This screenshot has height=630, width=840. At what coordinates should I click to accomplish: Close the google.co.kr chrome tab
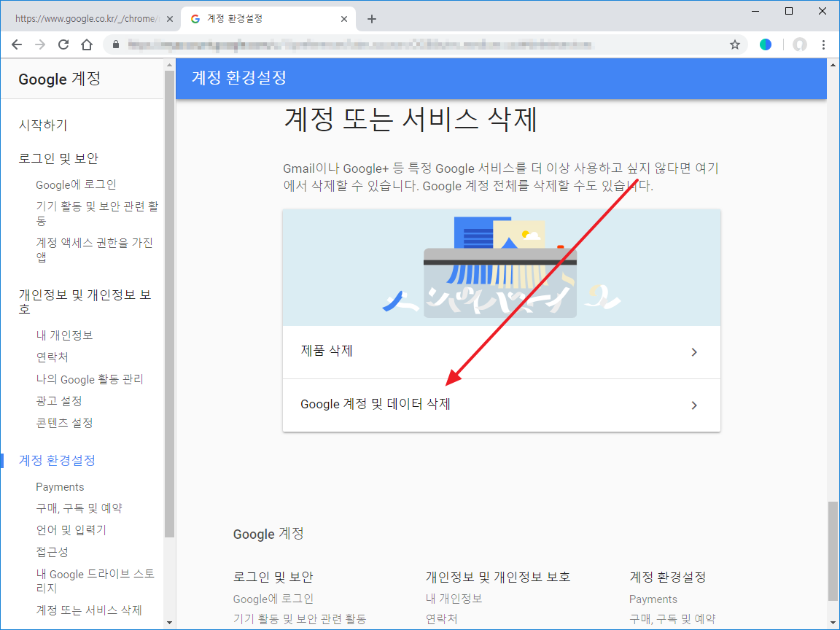170,19
